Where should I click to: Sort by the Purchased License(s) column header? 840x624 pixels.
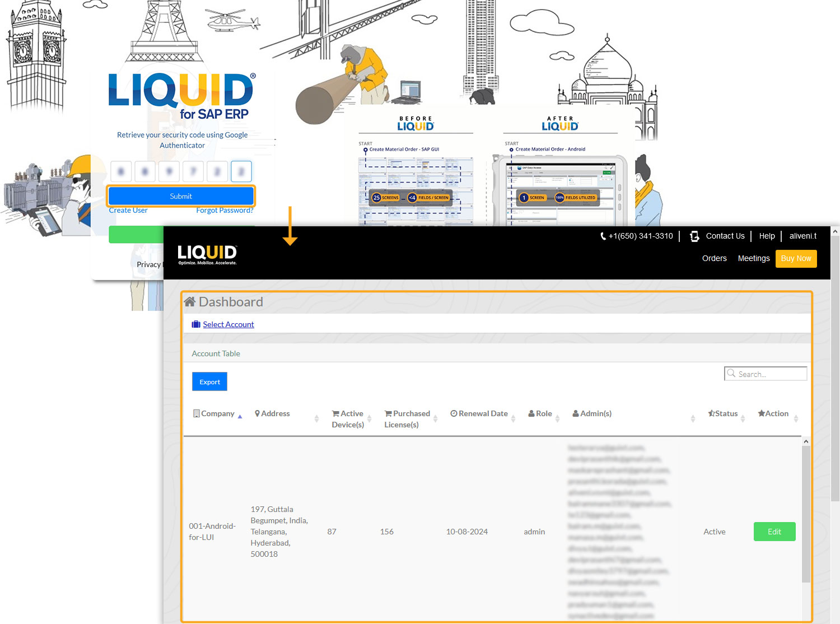(407, 419)
